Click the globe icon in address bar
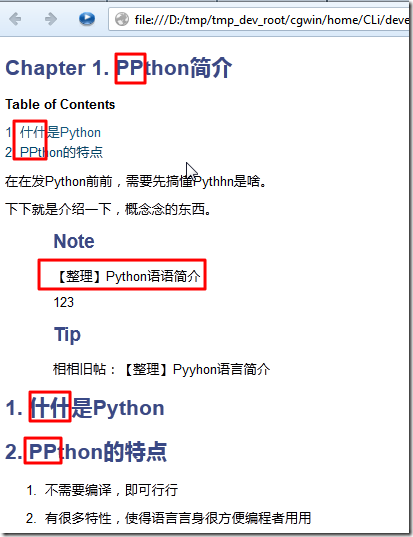The image size is (413, 537). click(122, 20)
